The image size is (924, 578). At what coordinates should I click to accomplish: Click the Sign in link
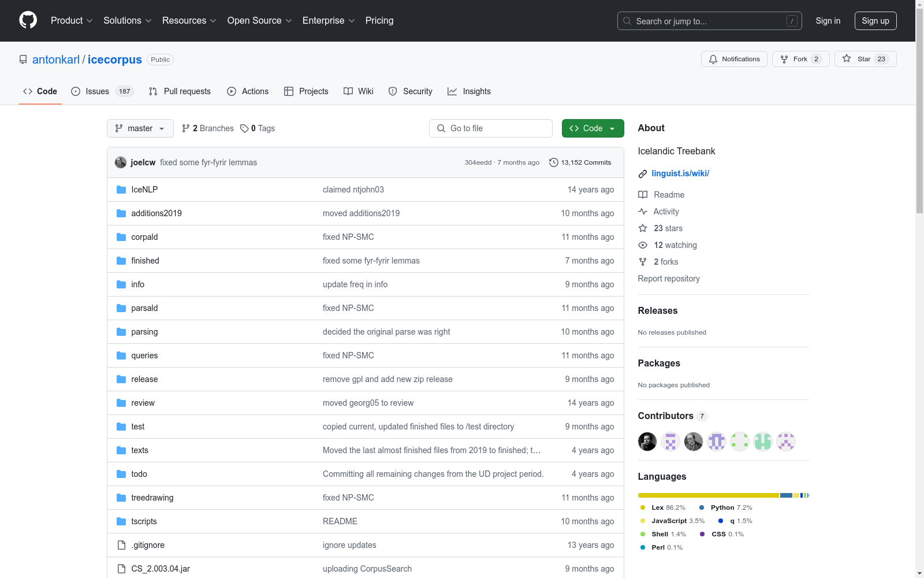828,21
